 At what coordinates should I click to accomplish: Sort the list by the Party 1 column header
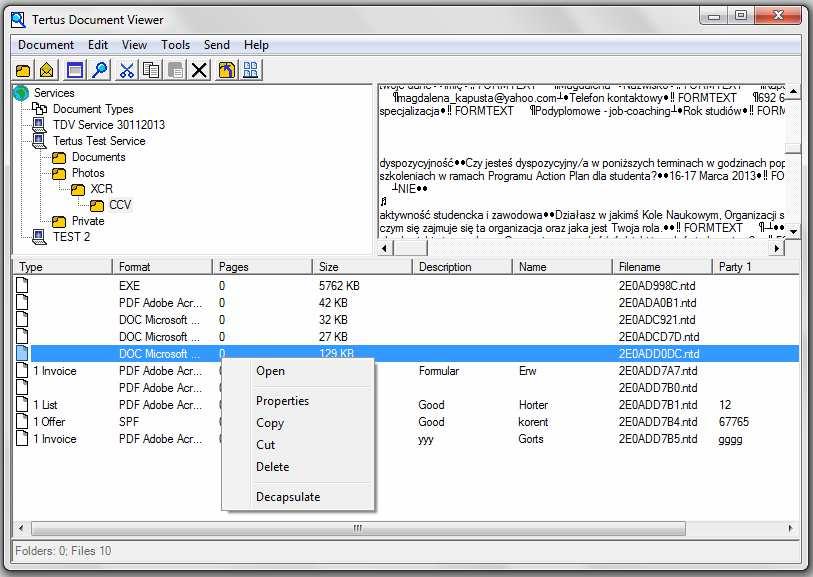756,267
